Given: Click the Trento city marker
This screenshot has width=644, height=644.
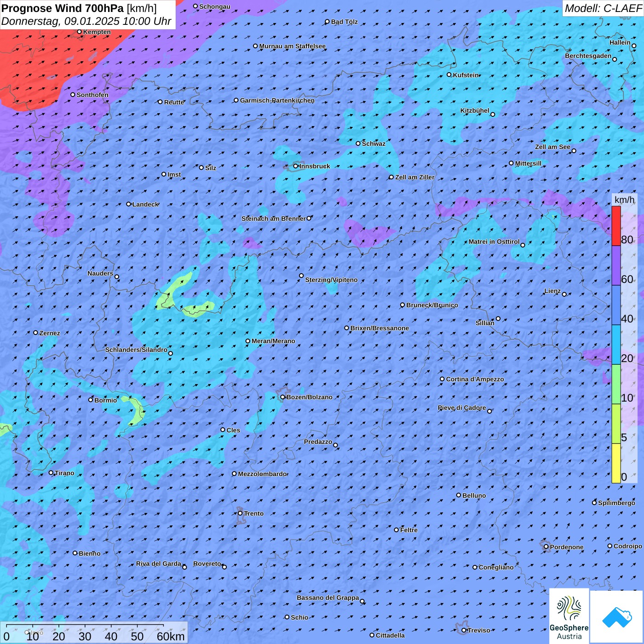Looking at the screenshot, I should click(240, 513).
